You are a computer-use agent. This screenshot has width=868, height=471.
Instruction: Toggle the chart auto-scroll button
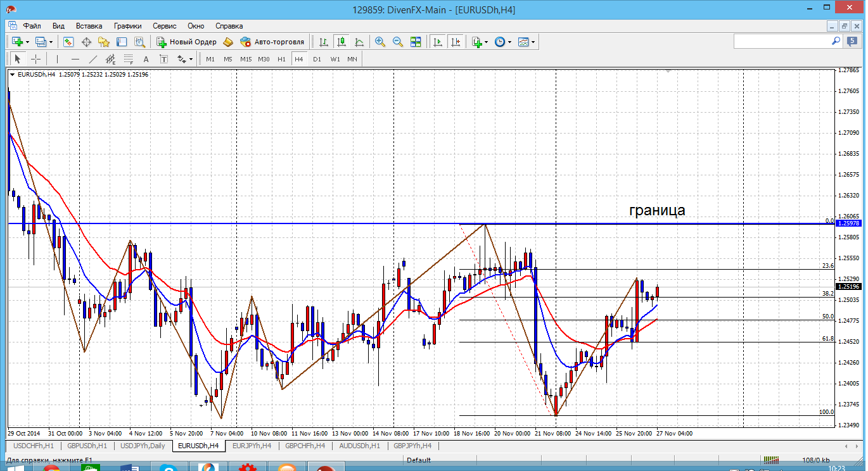437,42
